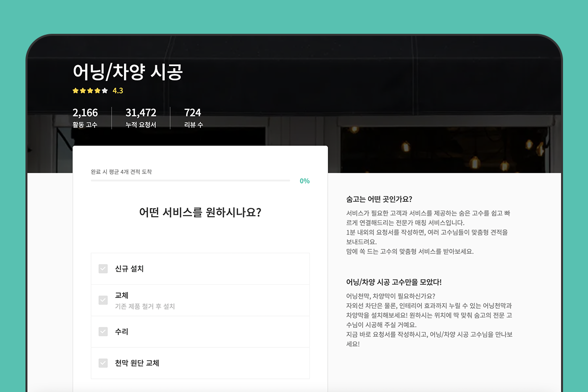Click the progress bar under the quote form
This screenshot has height=392, width=588.
click(191, 181)
